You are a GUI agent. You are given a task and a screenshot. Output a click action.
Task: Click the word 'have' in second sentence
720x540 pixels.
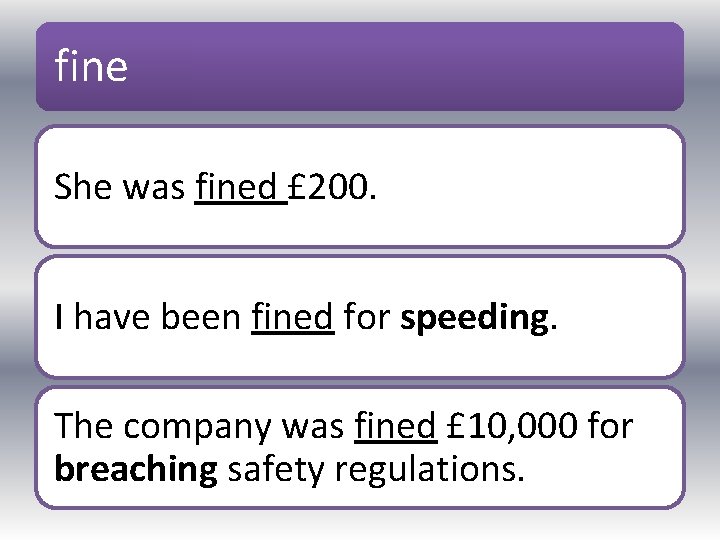click(112, 317)
